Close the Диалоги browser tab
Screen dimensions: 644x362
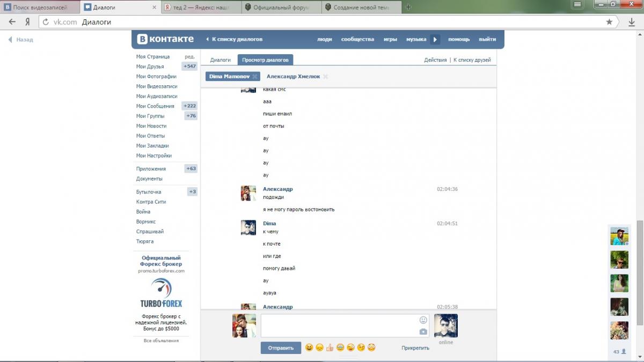point(155,8)
